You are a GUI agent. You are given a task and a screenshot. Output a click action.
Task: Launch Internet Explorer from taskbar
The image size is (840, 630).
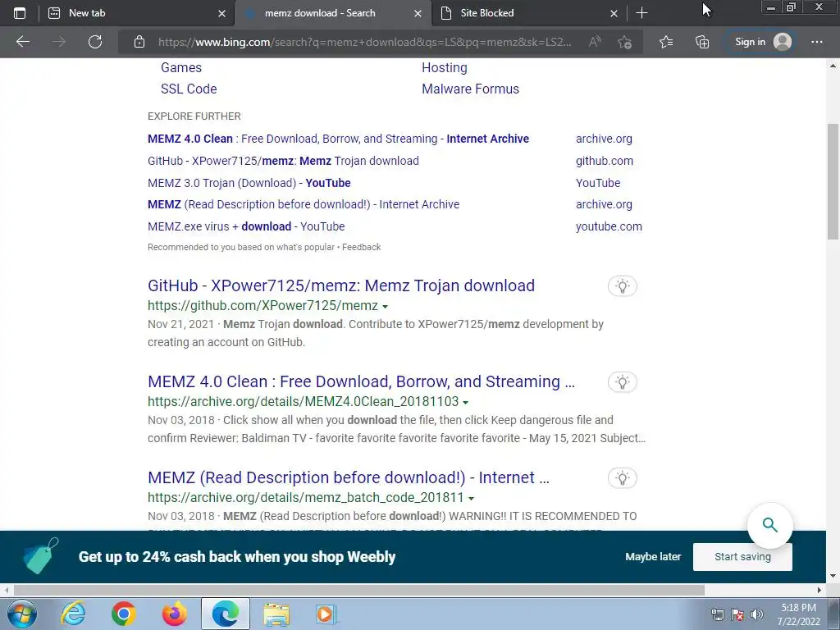[x=73, y=614]
